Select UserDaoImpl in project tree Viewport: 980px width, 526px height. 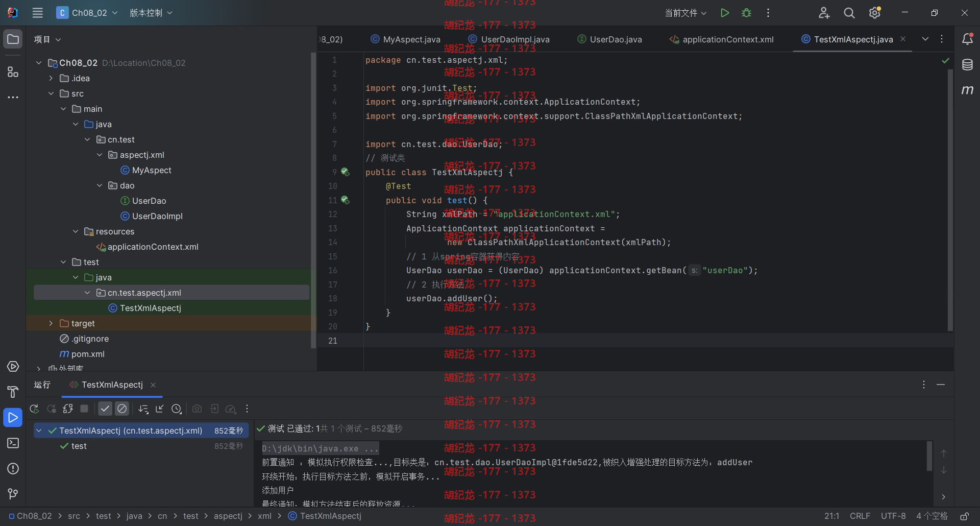(x=152, y=216)
